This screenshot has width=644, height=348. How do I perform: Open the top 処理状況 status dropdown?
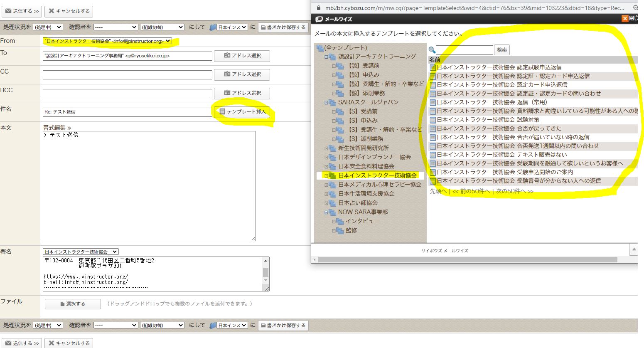pos(48,27)
